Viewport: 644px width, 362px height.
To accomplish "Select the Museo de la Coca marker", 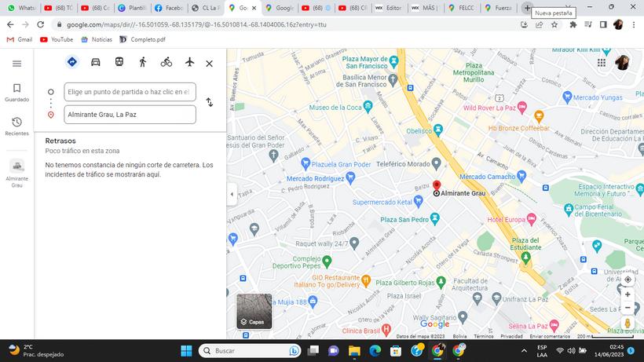I will [368, 107].
